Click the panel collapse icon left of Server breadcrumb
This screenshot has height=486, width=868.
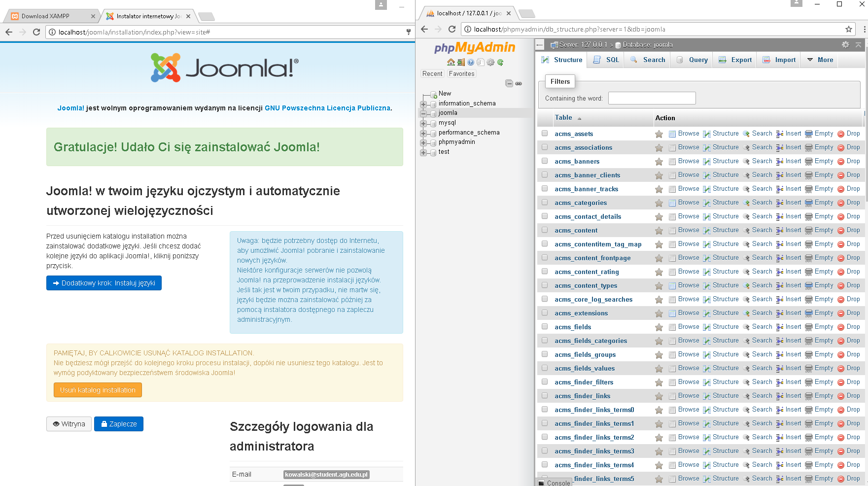540,45
